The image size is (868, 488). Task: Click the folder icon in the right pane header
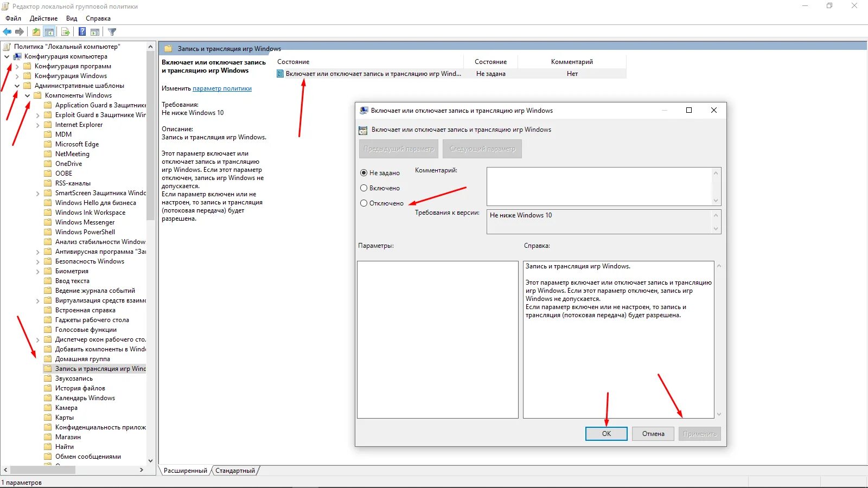[168, 49]
